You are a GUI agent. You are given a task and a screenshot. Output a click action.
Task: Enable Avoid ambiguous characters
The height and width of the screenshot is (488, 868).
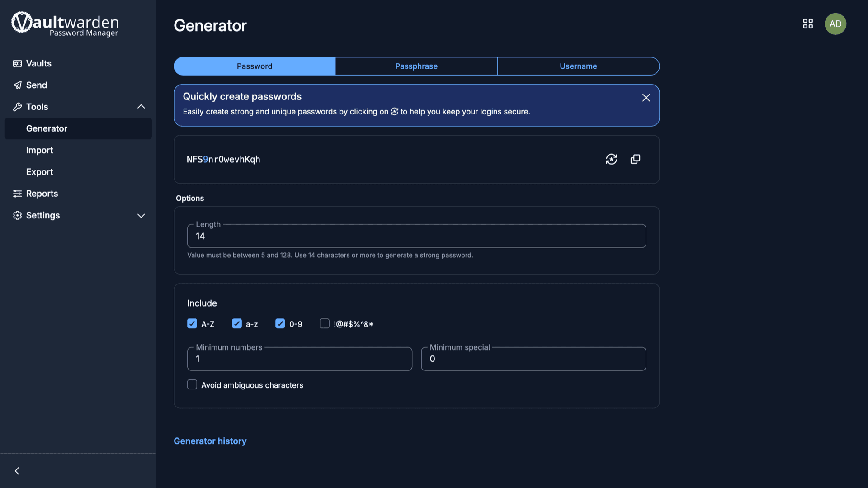[192, 384]
